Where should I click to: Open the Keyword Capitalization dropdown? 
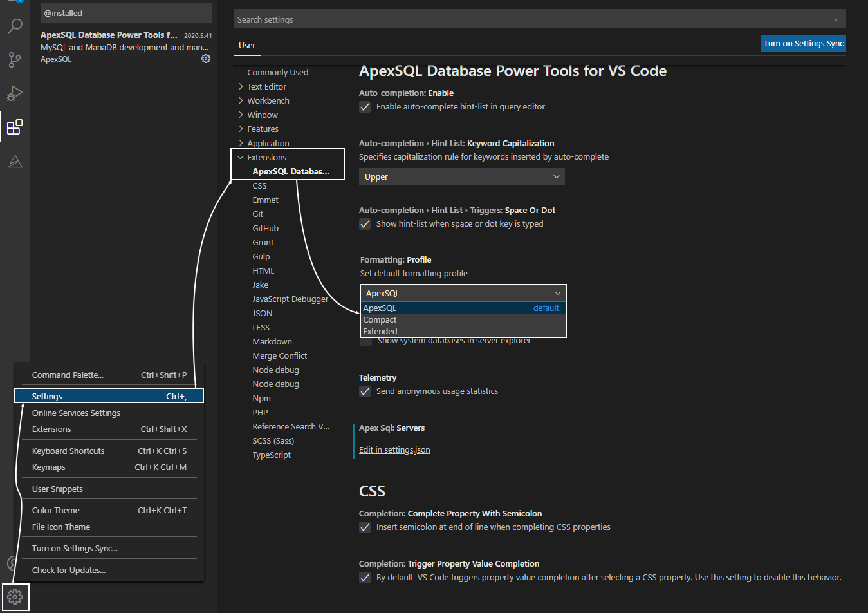462,176
